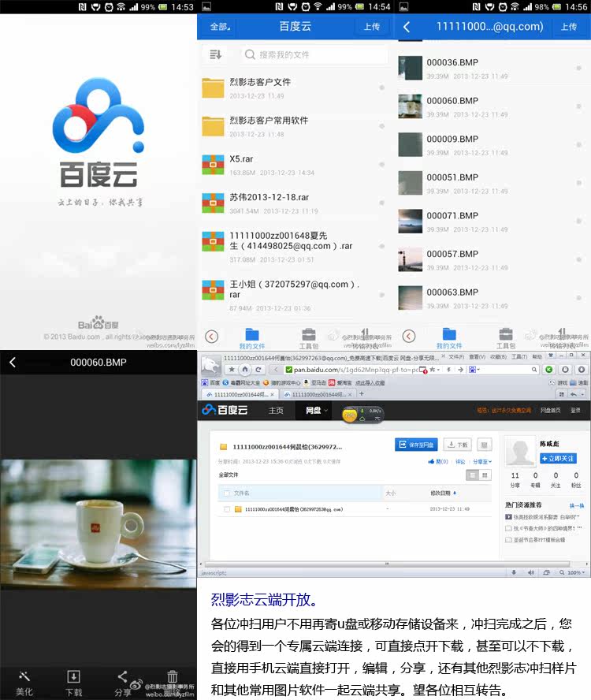Sort by 修改日期 column arrow
This screenshot has width=591, height=700.
pyautogui.click(x=455, y=493)
